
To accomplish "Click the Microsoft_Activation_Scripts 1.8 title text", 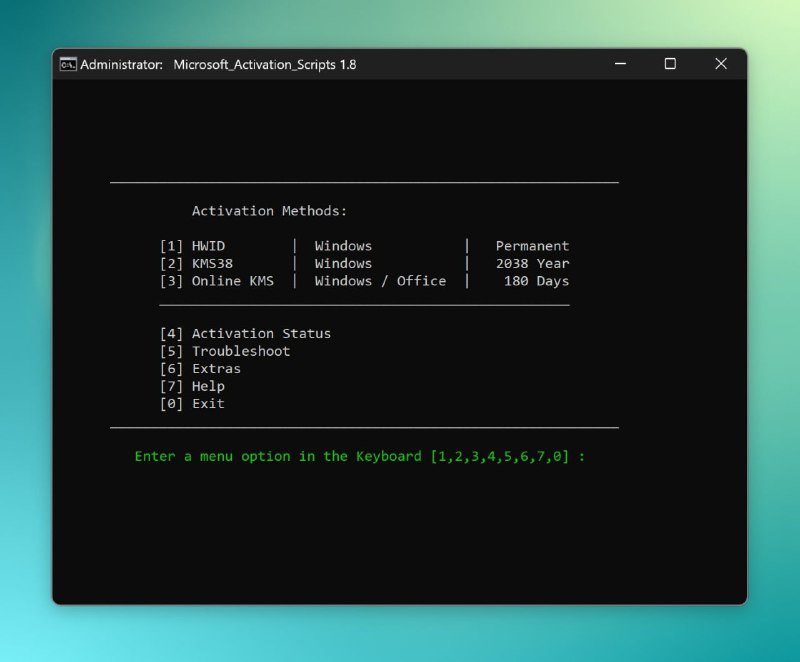I will 265,65.
